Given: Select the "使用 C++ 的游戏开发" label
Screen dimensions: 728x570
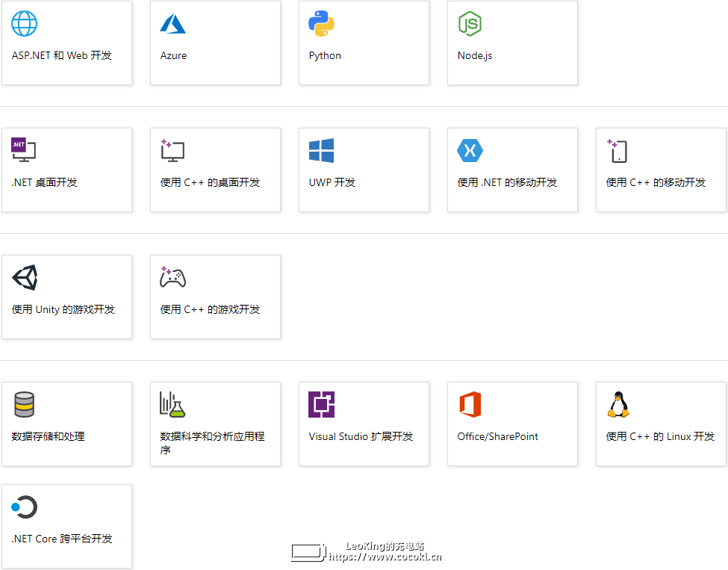Looking at the screenshot, I should click(210, 309).
